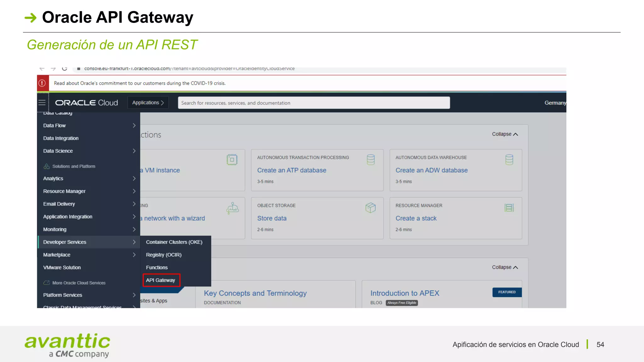Click the browser forward arrow

tap(53, 69)
